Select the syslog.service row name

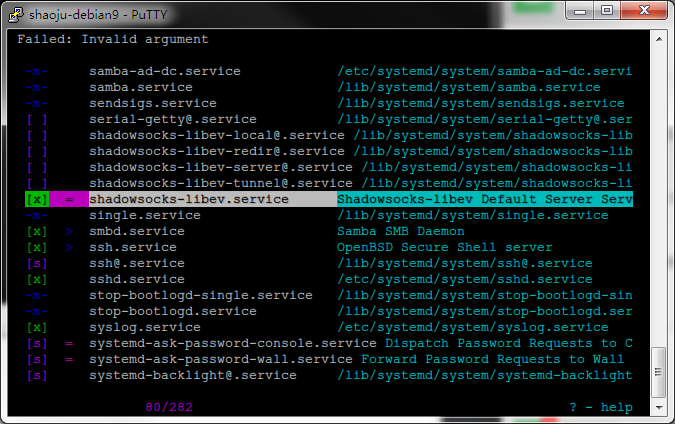point(145,327)
